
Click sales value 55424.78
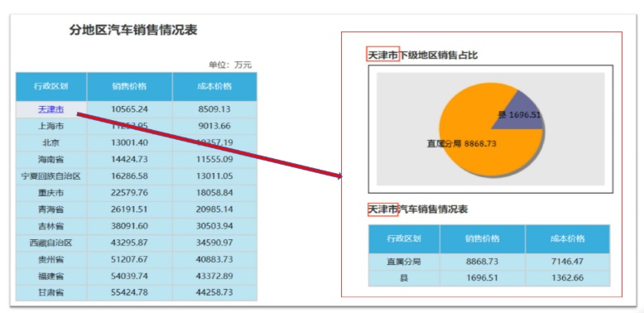(x=129, y=293)
